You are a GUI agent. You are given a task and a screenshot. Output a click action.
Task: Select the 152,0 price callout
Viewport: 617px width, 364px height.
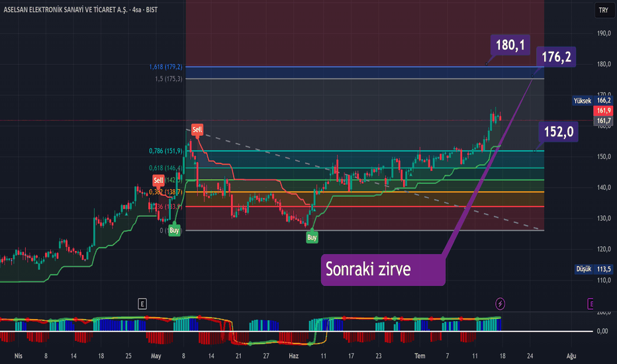(x=558, y=132)
